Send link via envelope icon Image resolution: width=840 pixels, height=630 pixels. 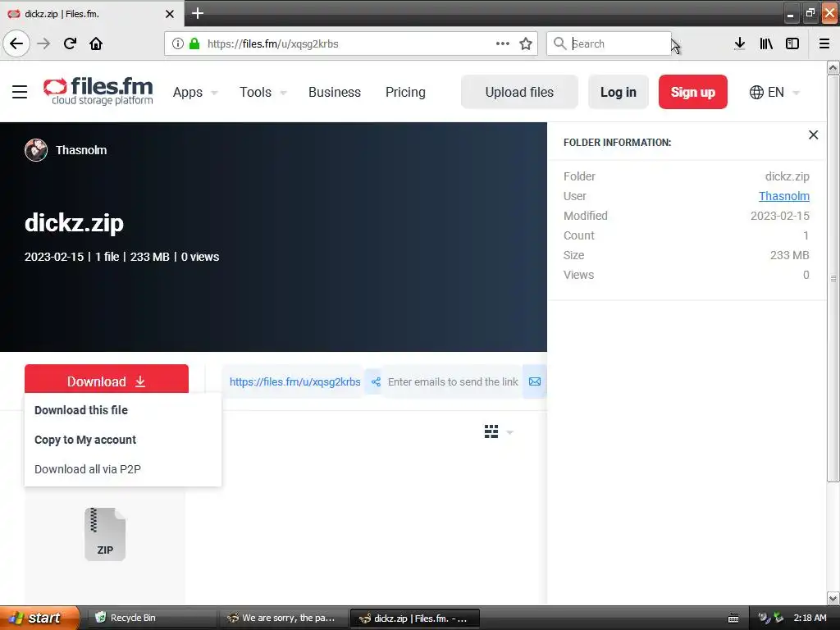click(535, 381)
